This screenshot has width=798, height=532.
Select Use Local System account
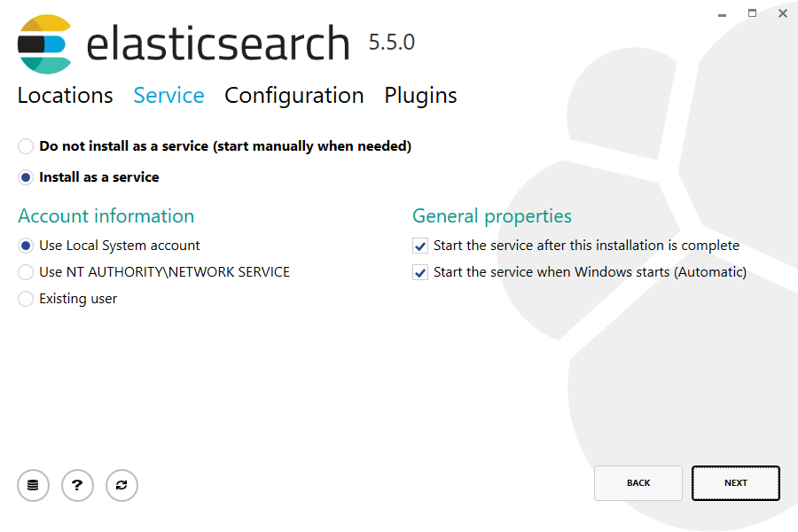26,246
